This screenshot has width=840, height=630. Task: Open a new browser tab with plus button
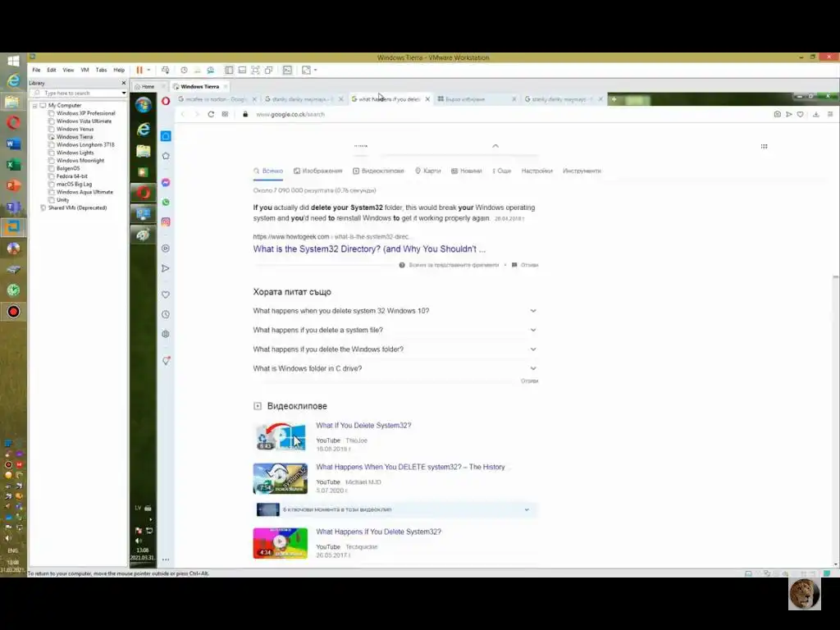tap(614, 99)
